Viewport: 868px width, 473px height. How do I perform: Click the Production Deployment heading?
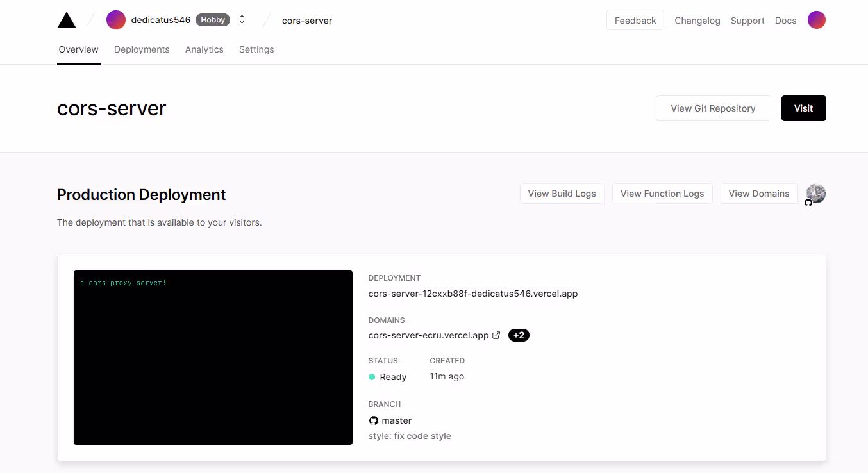[142, 194]
